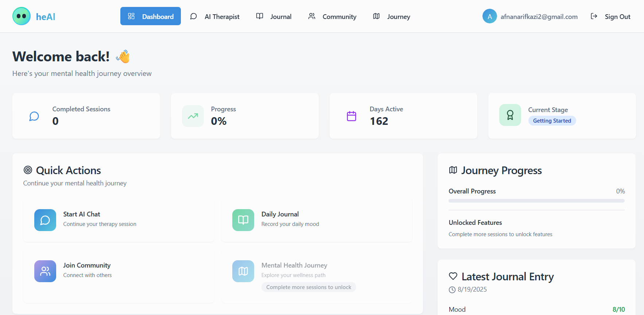Click the Mental Health Journey map icon
This screenshot has width=644, height=315.
point(243,271)
